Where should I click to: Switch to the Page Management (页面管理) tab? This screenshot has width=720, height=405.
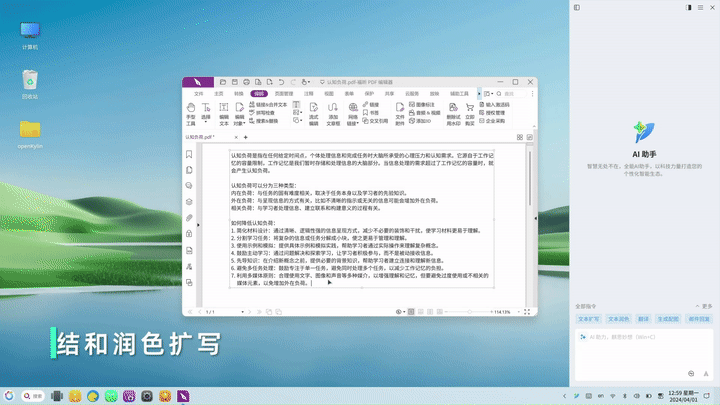coord(284,94)
